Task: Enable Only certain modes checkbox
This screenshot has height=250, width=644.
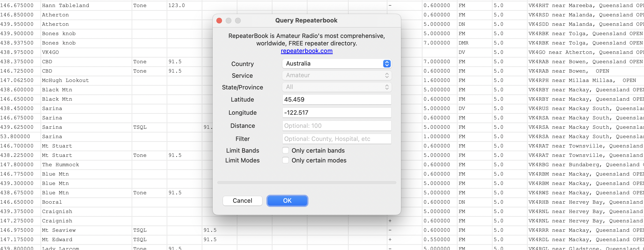Action: tap(286, 160)
